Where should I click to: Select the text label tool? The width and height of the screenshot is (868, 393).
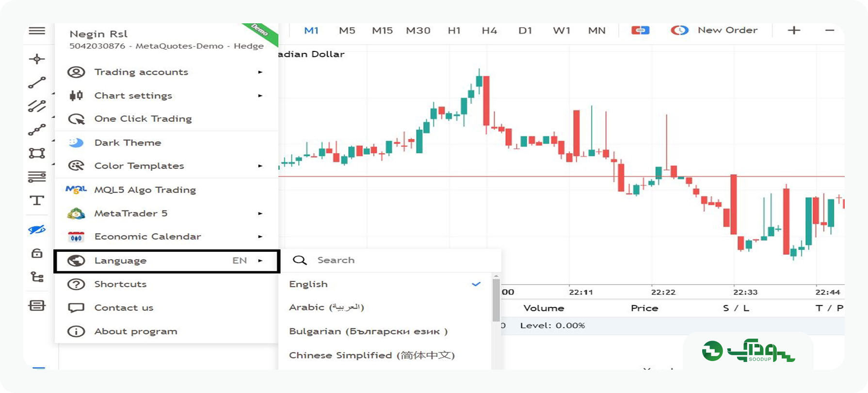point(37,200)
